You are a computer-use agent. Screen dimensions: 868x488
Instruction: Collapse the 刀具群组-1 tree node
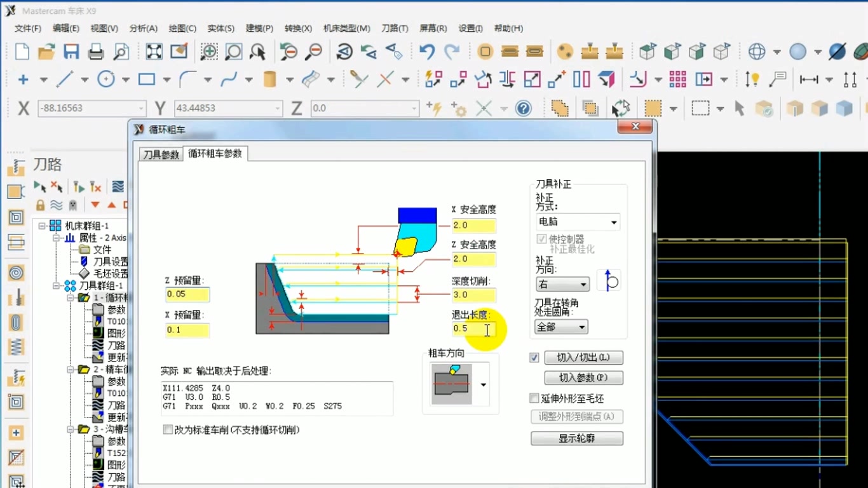pos(56,286)
